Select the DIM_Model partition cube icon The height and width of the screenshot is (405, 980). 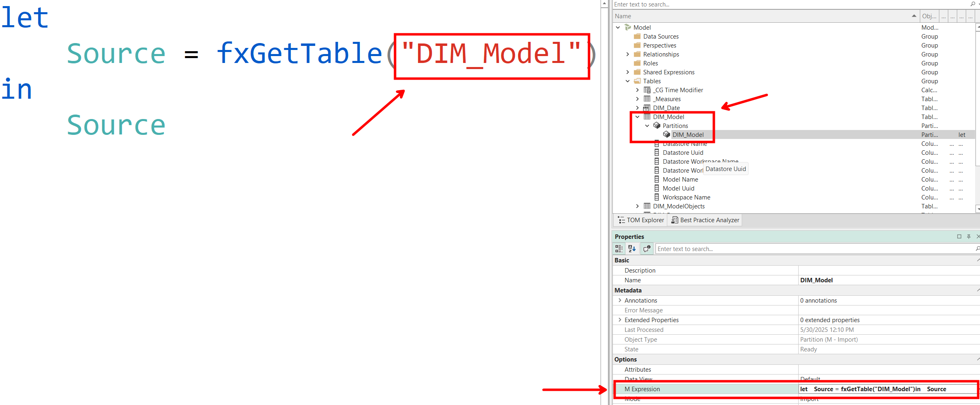(x=666, y=134)
